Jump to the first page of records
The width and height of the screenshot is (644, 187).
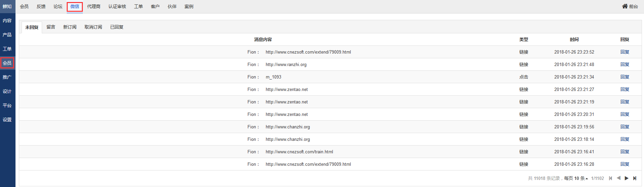[610, 178]
